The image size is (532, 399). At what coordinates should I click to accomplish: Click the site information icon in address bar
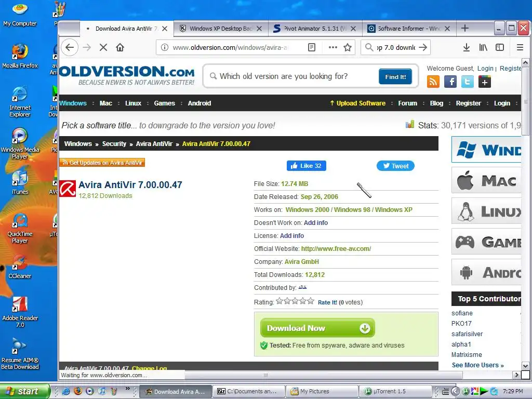165,47
